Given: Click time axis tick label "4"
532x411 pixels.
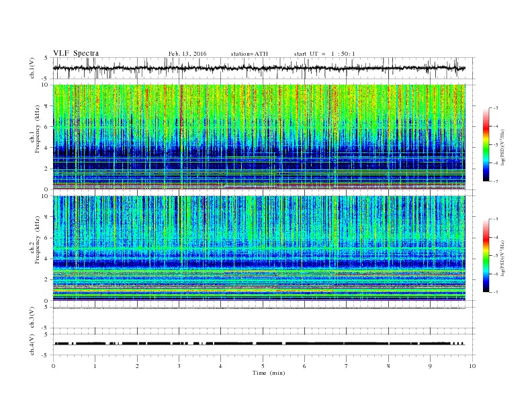Looking at the screenshot, I should click(220, 366).
